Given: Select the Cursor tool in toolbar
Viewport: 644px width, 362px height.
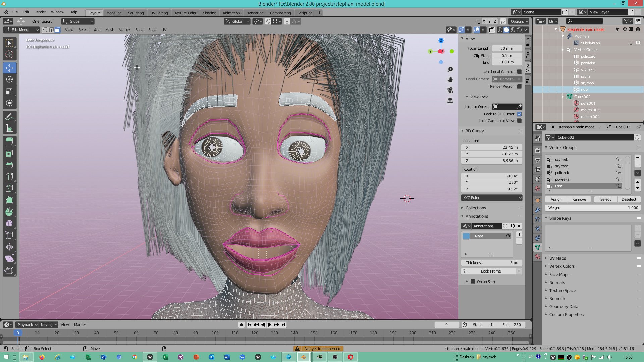Looking at the screenshot, I should tap(9, 54).
